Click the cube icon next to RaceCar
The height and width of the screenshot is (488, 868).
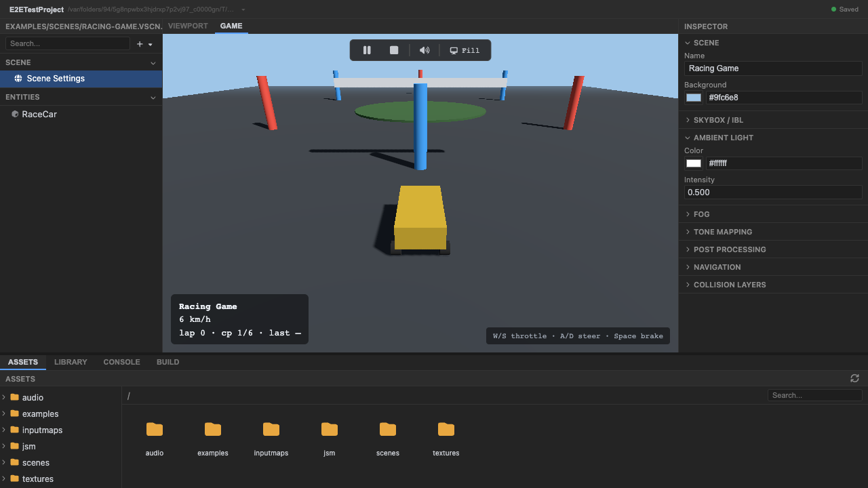click(15, 114)
